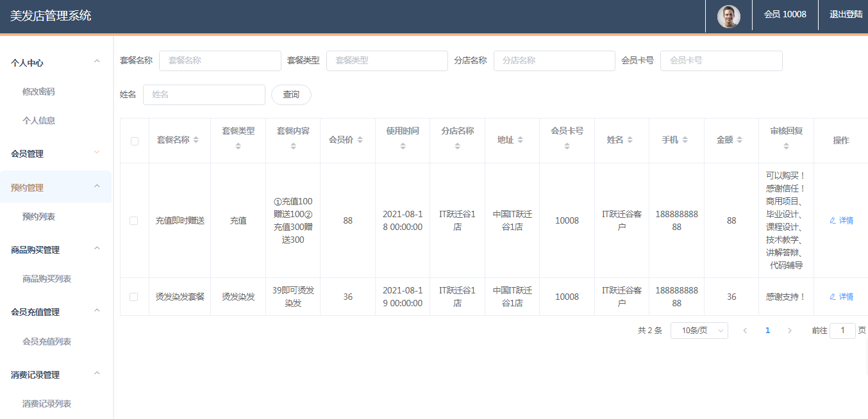Viewport: 868px width, 419px height.
Task: Focus the 分店名称 search field
Action: click(x=555, y=61)
